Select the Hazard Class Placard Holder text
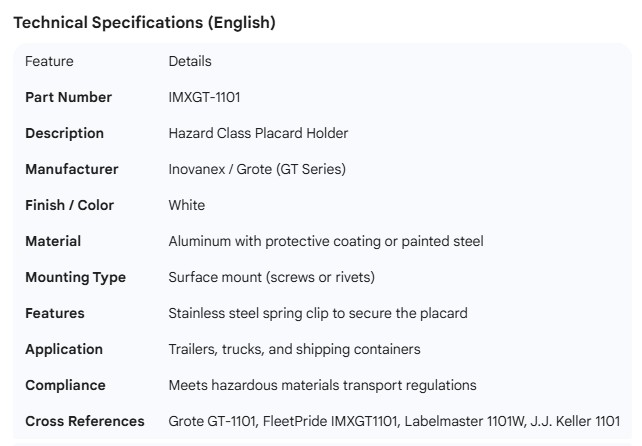This screenshot has width=642, height=446. tap(258, 133)
